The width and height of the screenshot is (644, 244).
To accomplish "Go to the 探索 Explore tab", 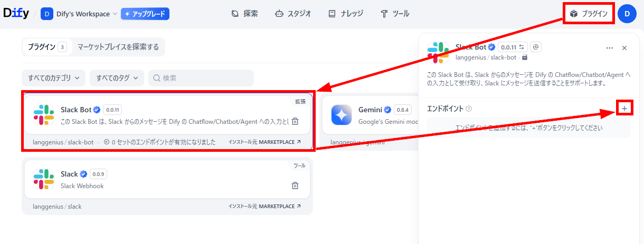I will [244, 14].
